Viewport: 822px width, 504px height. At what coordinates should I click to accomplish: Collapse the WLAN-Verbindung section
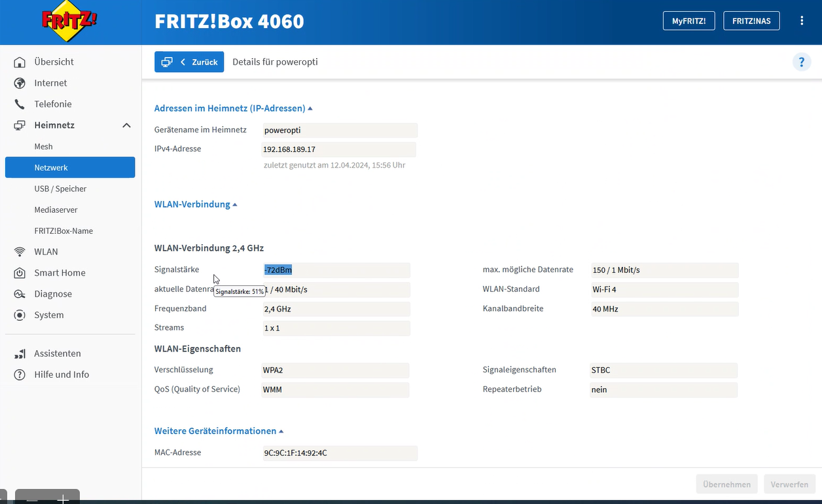pos(235,205)
